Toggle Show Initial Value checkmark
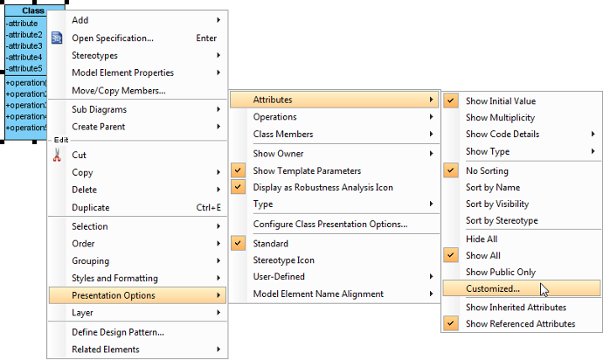Viewport: 603px width, 360px height. [x=450, y=101]
